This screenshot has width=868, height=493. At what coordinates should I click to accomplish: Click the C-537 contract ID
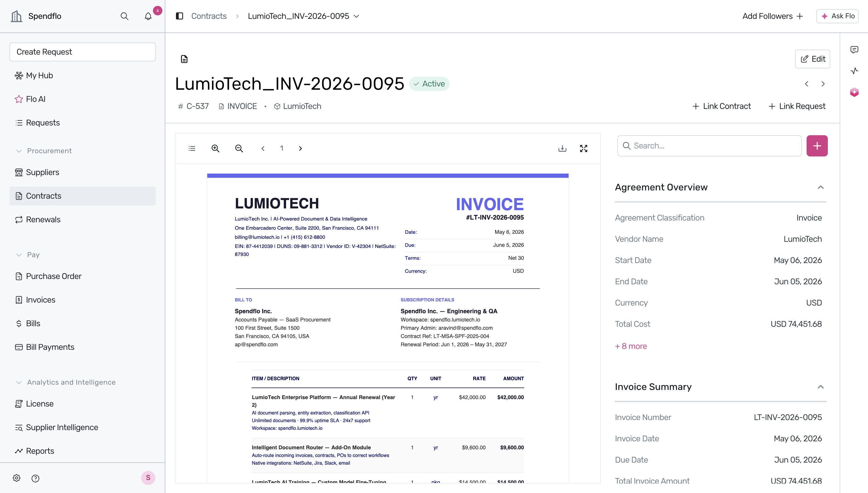193,106
